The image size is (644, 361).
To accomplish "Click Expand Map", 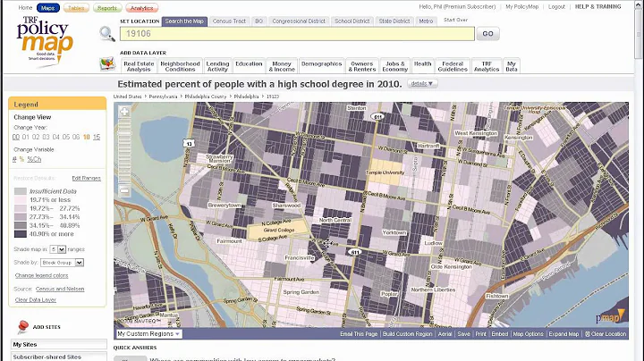I will 563,334.
